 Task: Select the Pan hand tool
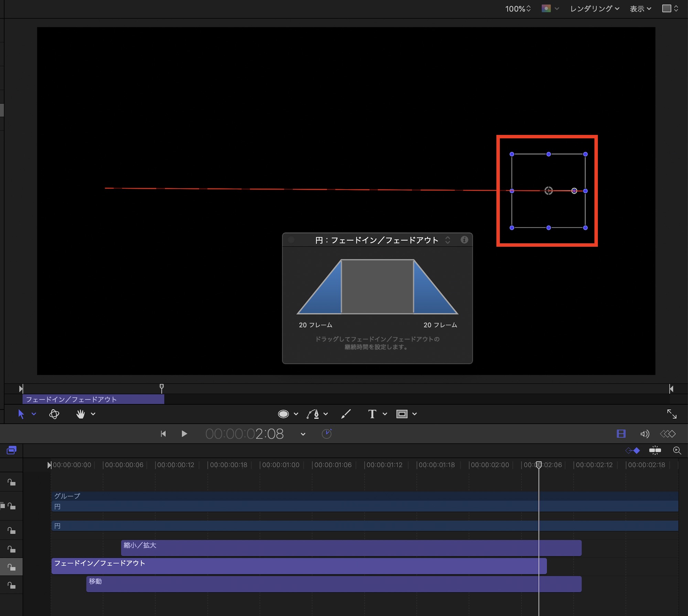point(80,414)
